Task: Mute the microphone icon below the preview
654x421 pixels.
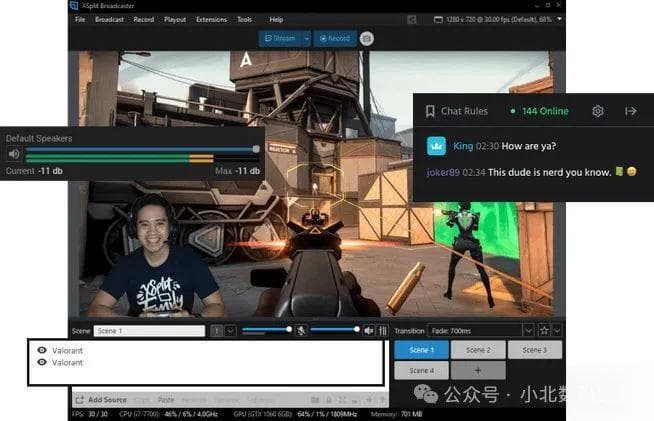Action: coord(301,330)
